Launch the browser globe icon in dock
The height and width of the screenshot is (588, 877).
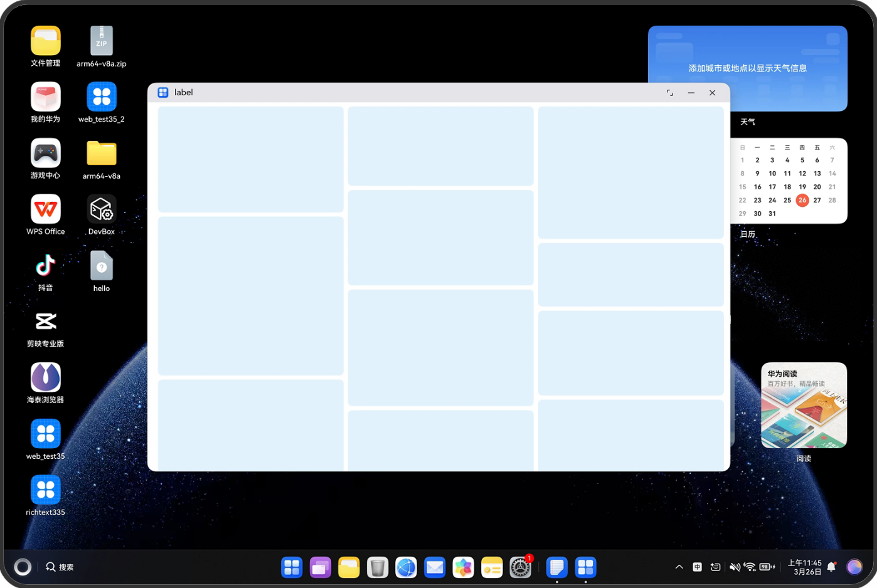click(x=406, y=567)
